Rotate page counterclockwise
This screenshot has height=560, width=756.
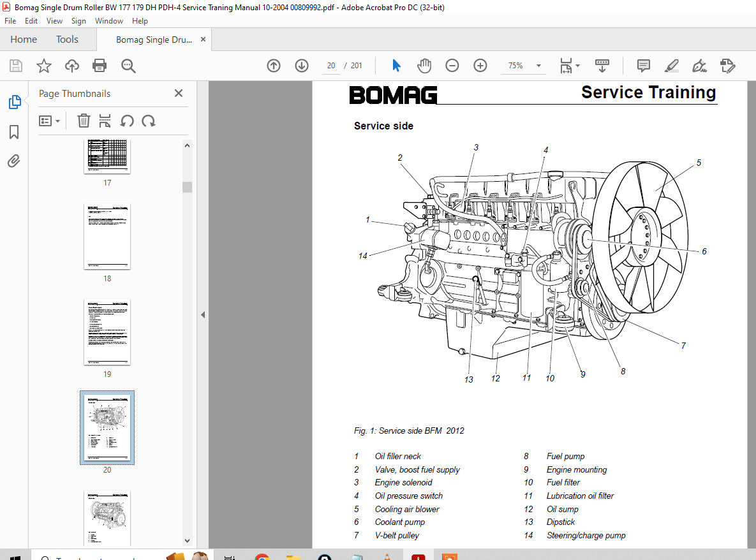click(127, 121)
